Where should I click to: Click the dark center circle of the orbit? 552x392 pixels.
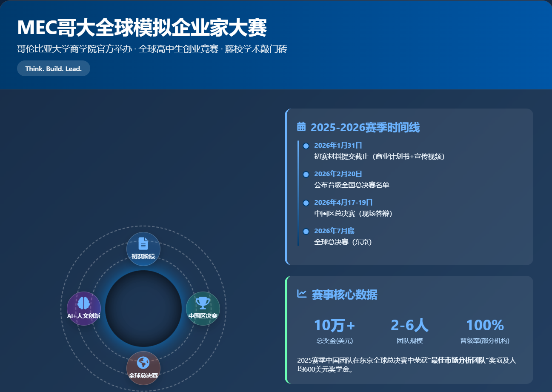[x=143, y=309]
